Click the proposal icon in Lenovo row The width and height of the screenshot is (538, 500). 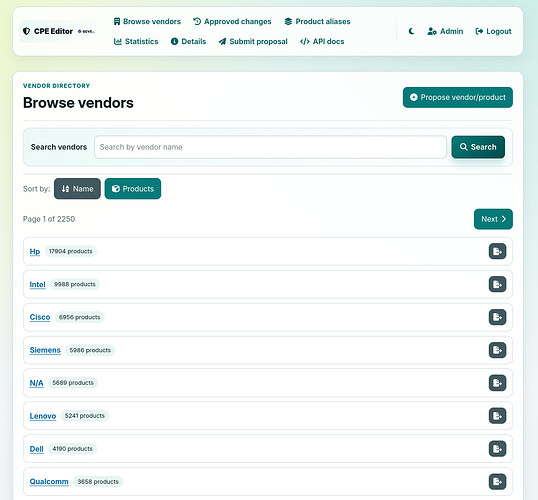pyautogui.click(x=497, y=416)
